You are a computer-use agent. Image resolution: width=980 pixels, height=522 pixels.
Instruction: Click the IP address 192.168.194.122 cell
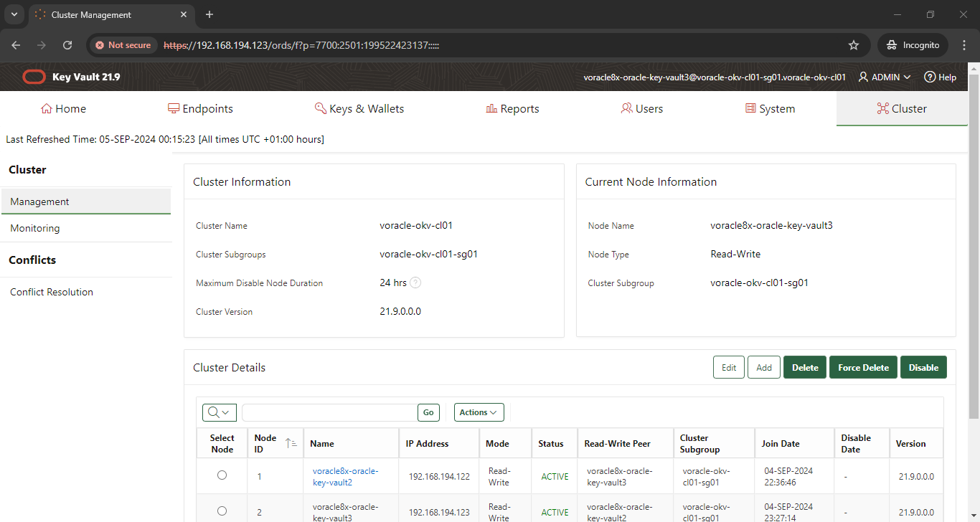click(x=439, y=477)
